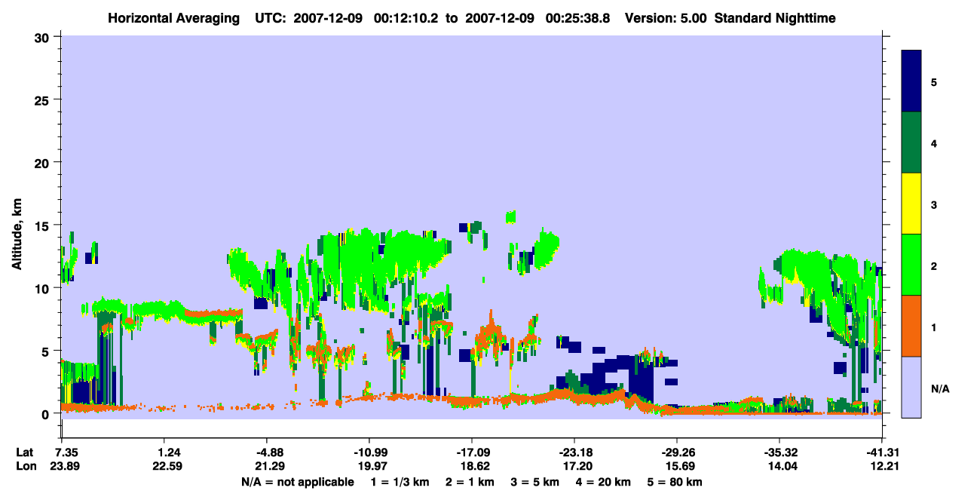
Task: Click the 'Version: 5.00' text
Action: pyautogui.click(x=664, y=17)
